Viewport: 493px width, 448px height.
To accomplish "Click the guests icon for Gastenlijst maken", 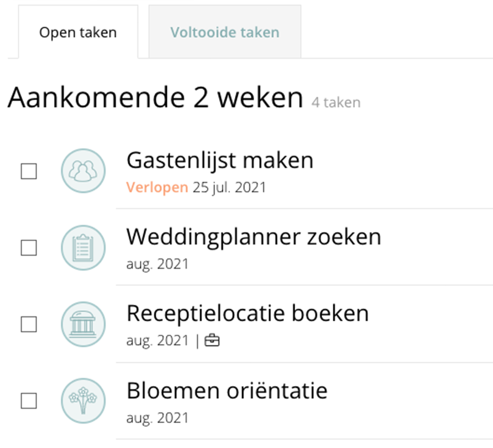I will [82, 171].
